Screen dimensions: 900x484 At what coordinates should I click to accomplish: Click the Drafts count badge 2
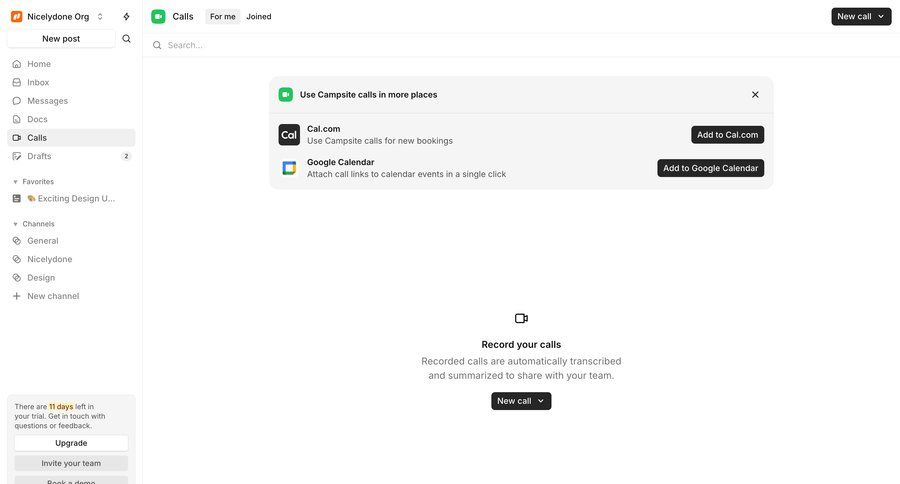coord(126,156)
